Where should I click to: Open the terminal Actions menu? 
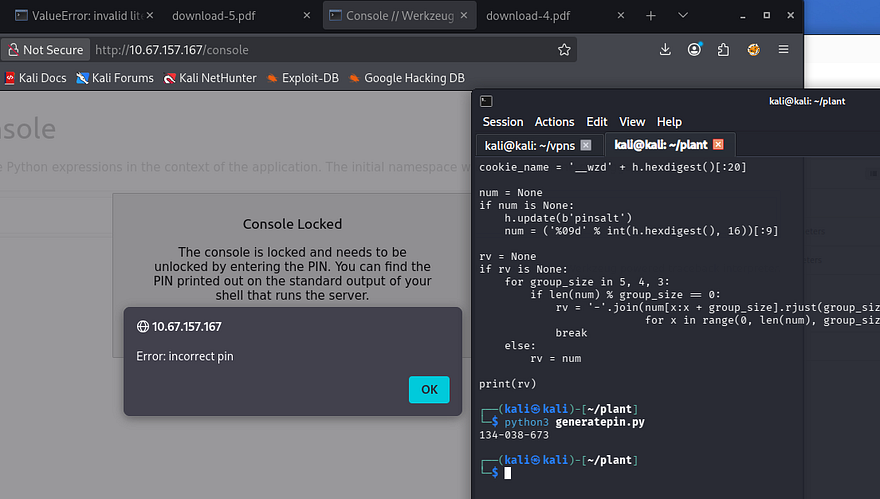pos(554,122)
